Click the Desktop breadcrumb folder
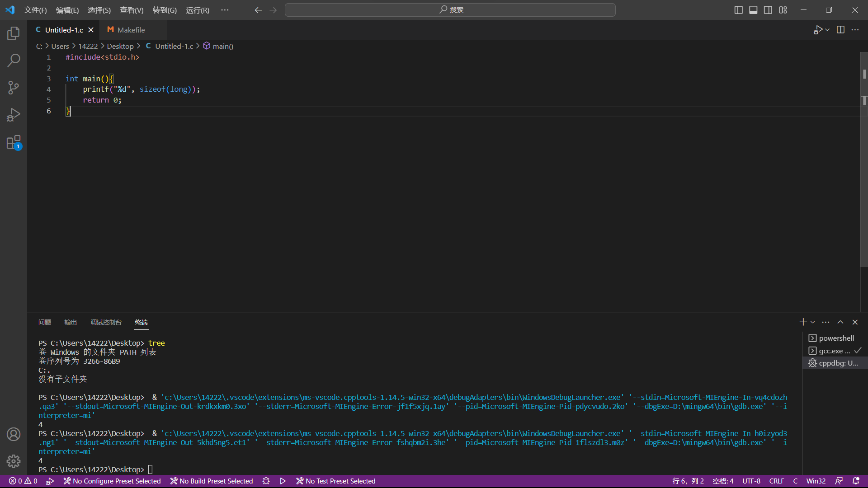Viewport: 868px width, 488px height. click(x=120, y=46)
